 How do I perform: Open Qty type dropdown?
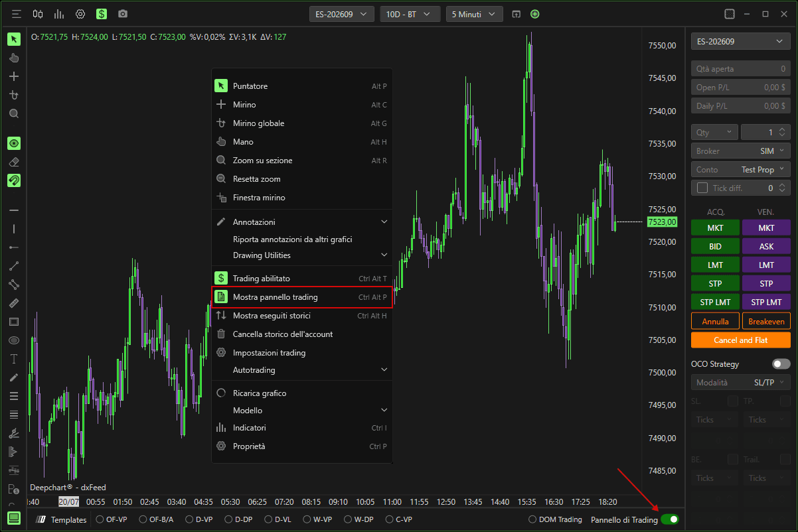coord(714,133)
